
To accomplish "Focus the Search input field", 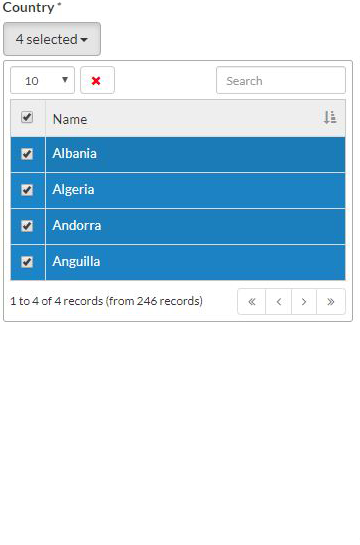I will 281,80.
